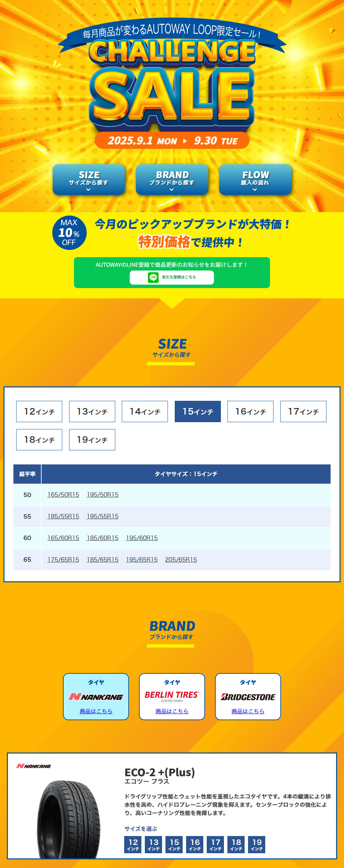Screen dimensions: 344x868
Task: Open the 195/60R15 tire size link
Action: [142, 538]
